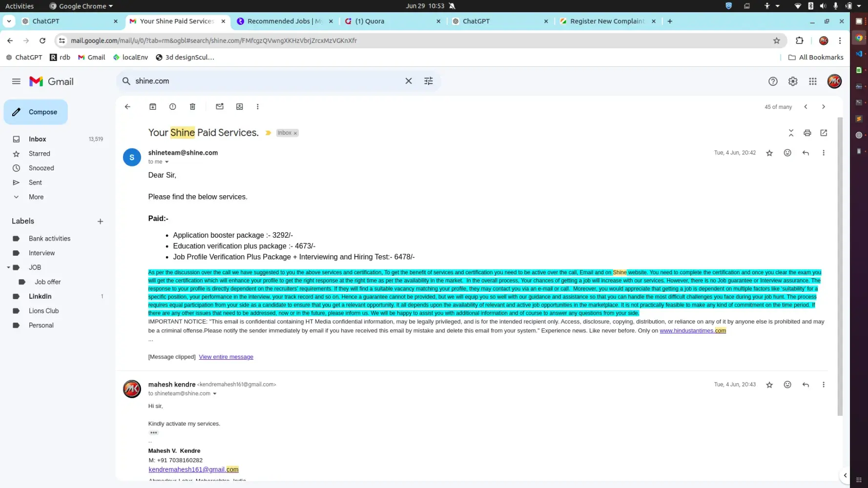The image size is (868, 488).
Task: Click the shine.com search field
Action: coord(264,81)
